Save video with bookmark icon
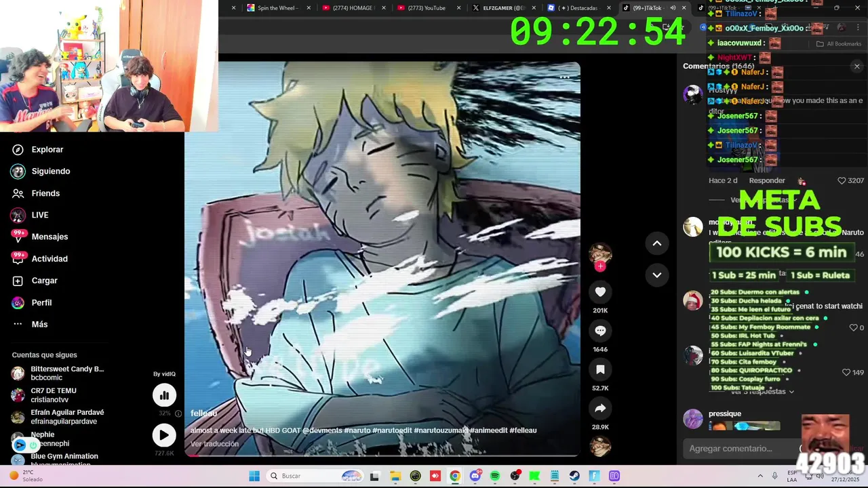The image size is (868, 488). [x=600, y=369]
